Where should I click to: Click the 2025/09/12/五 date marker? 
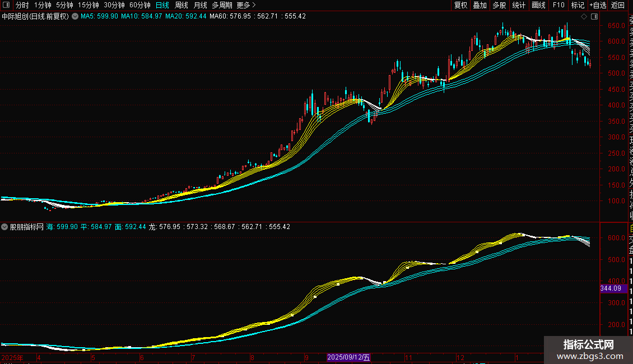tap(348, 357)
